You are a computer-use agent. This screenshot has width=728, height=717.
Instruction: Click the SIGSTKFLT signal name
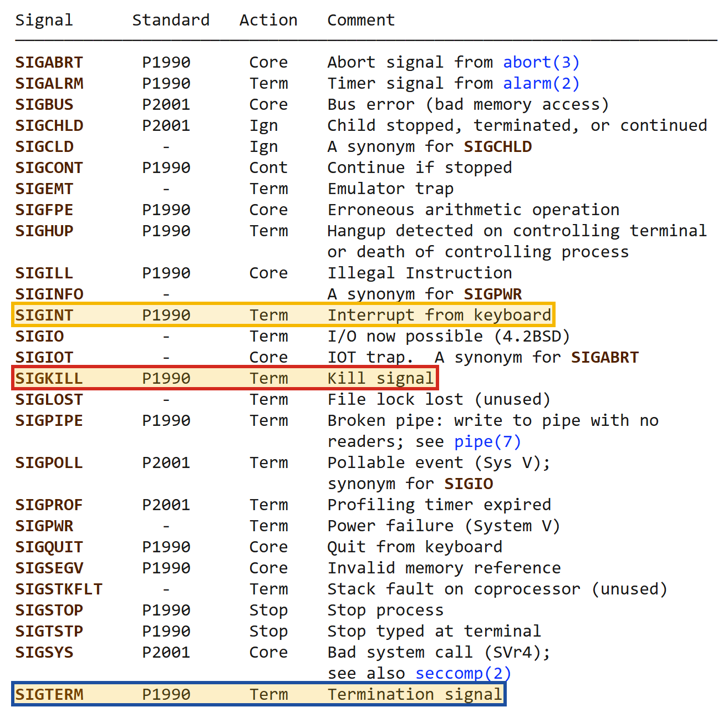(x=59, y=589)
